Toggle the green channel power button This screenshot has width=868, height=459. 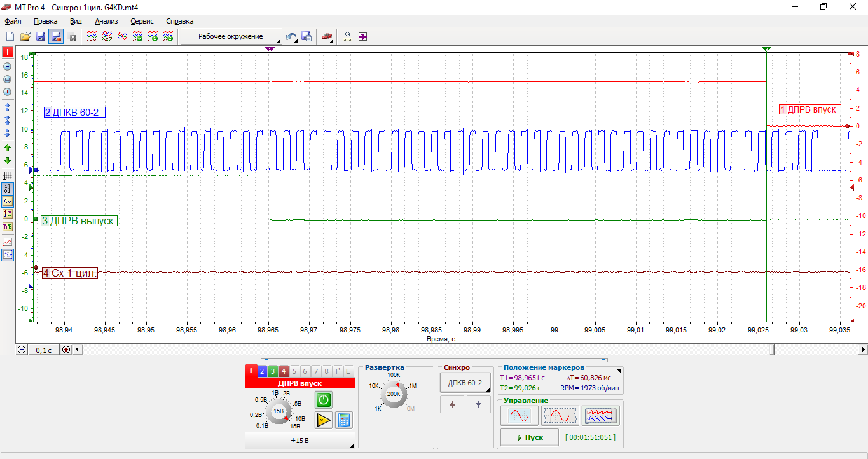[324, 400]
